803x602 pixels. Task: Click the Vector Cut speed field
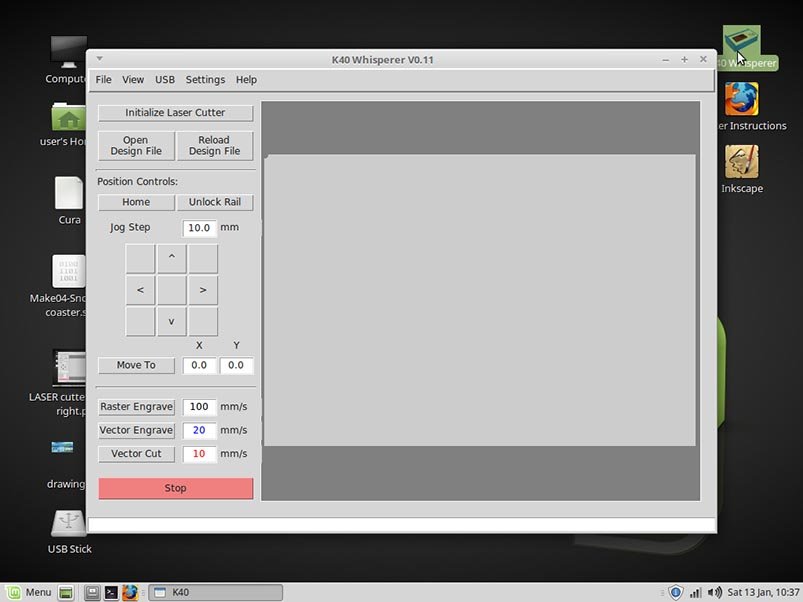click(199, 454)
